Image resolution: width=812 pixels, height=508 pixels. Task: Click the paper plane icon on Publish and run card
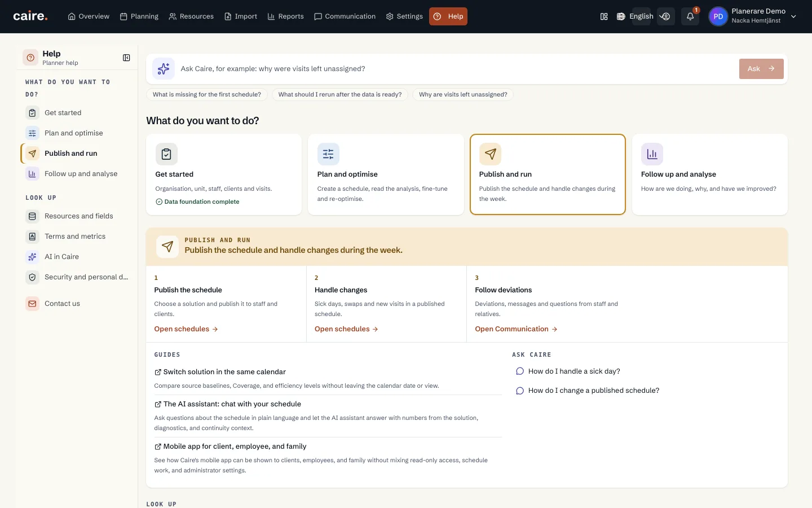point(490,154)
